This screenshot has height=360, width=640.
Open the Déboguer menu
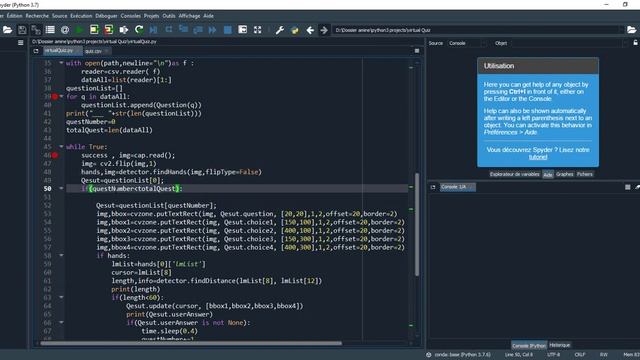(107, 16)
